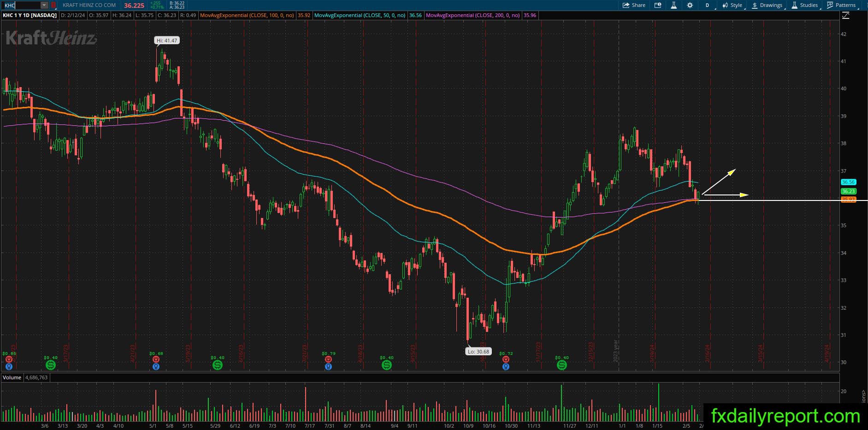Click the 2/16/24 expiration marker
This screenshot has width=868, height=430.
pyautogui.click(x=708, y=353)
